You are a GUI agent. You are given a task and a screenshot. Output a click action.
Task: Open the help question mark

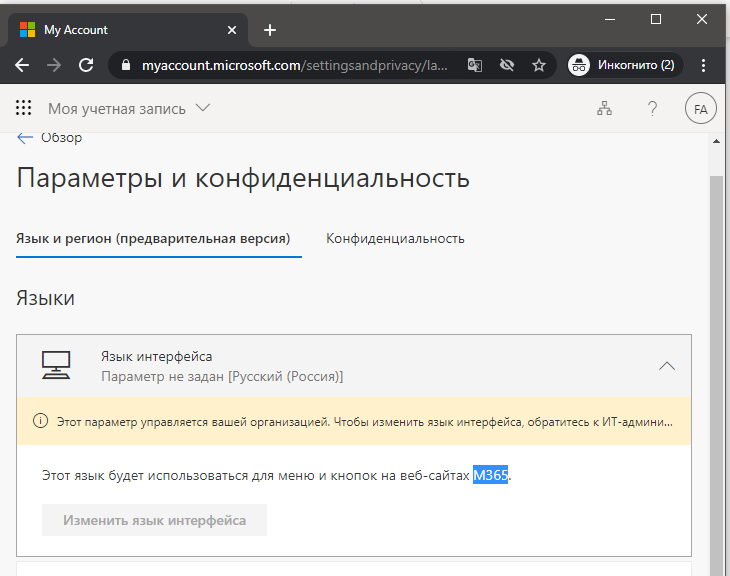653,108
